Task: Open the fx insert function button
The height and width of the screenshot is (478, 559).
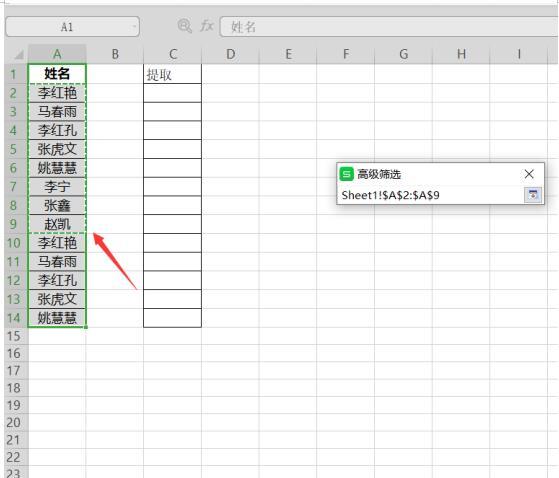Action: [207, 26]
